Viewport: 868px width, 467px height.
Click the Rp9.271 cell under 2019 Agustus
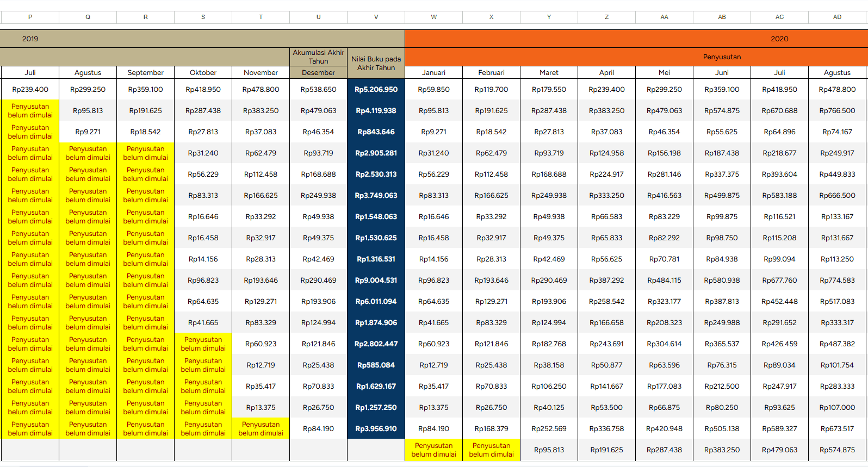tap(88, 132)
